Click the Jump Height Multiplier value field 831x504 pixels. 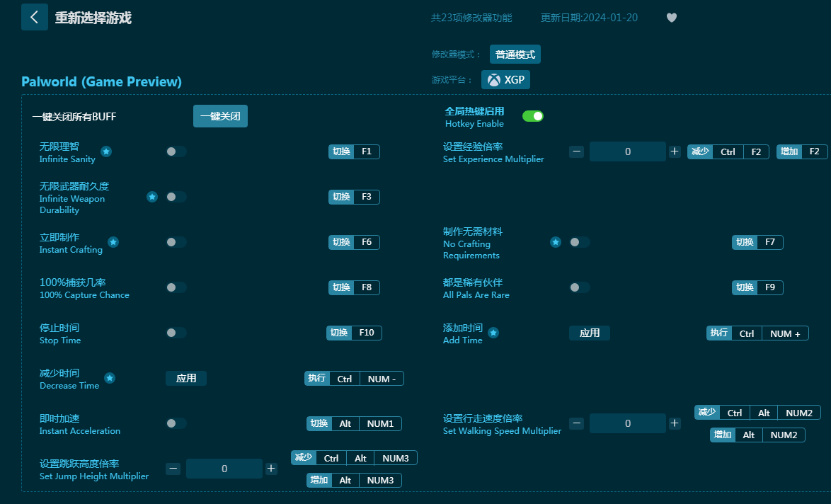pos(224,469)
